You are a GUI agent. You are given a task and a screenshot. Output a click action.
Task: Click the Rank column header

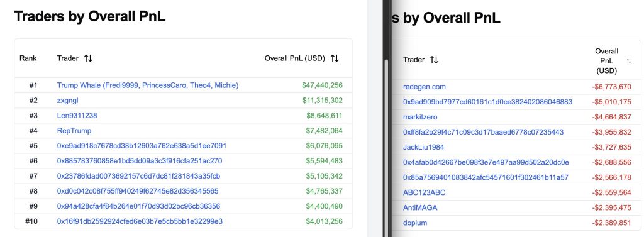point(28,58)
